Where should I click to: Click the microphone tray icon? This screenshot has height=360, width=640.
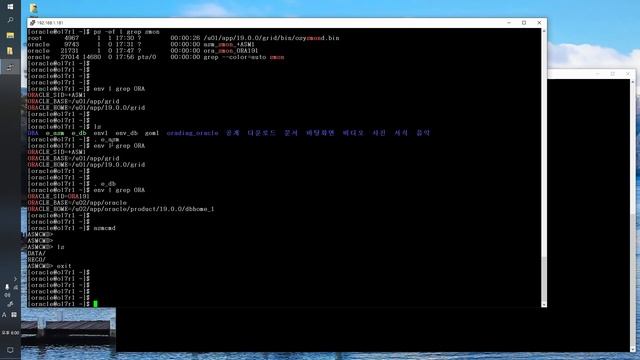tap(7, 287)
